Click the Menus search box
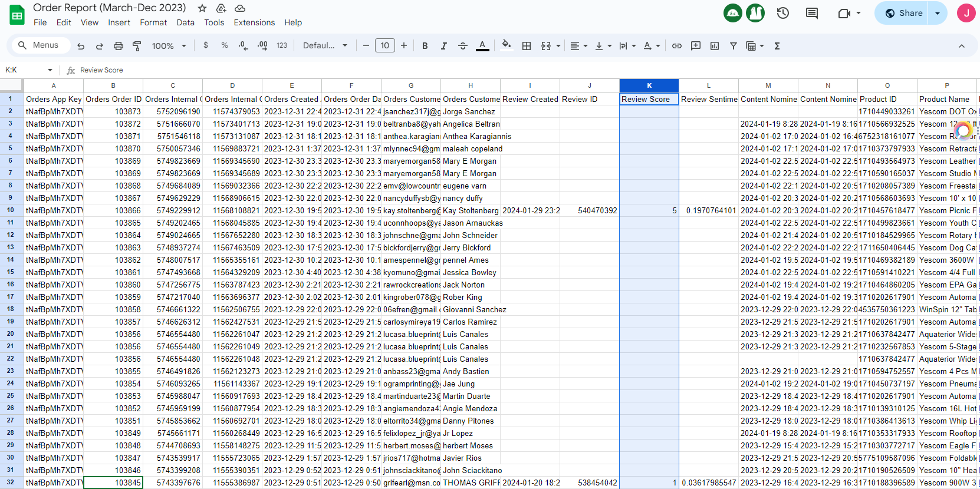Image resolution: width=980 pixels, height=489 pixels. point(40,45)
